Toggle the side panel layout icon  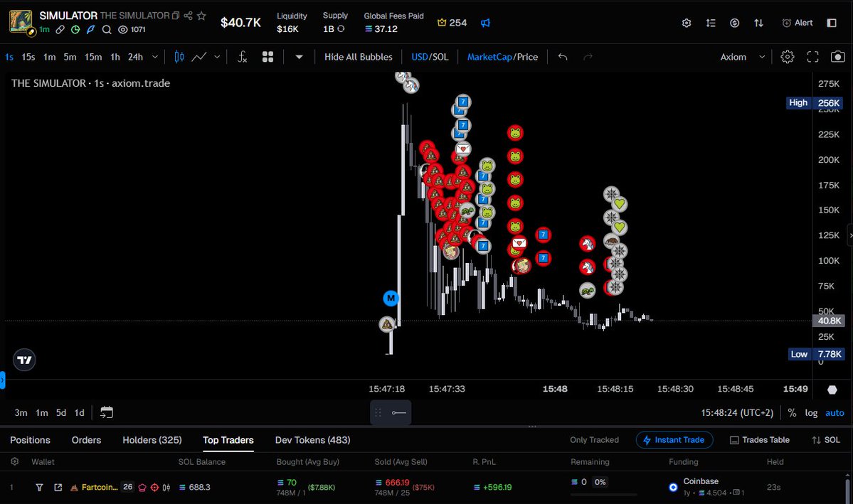click(x=831, y=23)
